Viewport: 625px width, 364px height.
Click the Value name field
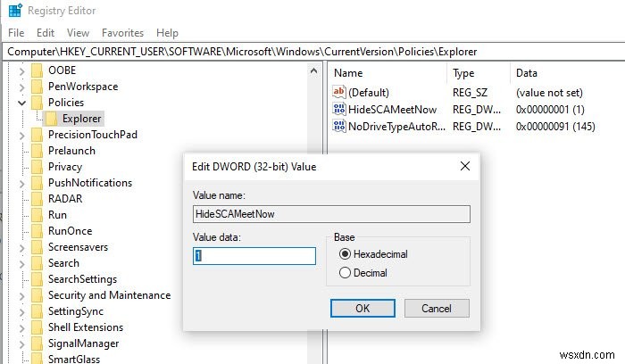click(x=331, y=214)
